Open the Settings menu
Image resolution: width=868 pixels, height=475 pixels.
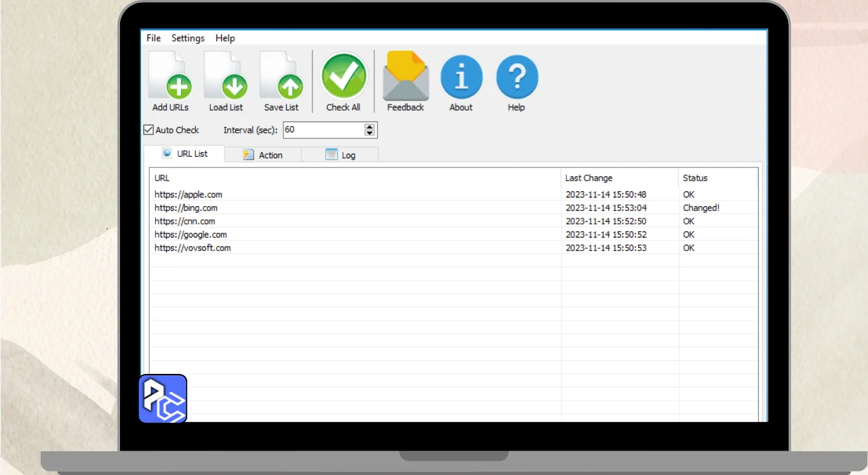pyautogui.click(x=188, y=38)
